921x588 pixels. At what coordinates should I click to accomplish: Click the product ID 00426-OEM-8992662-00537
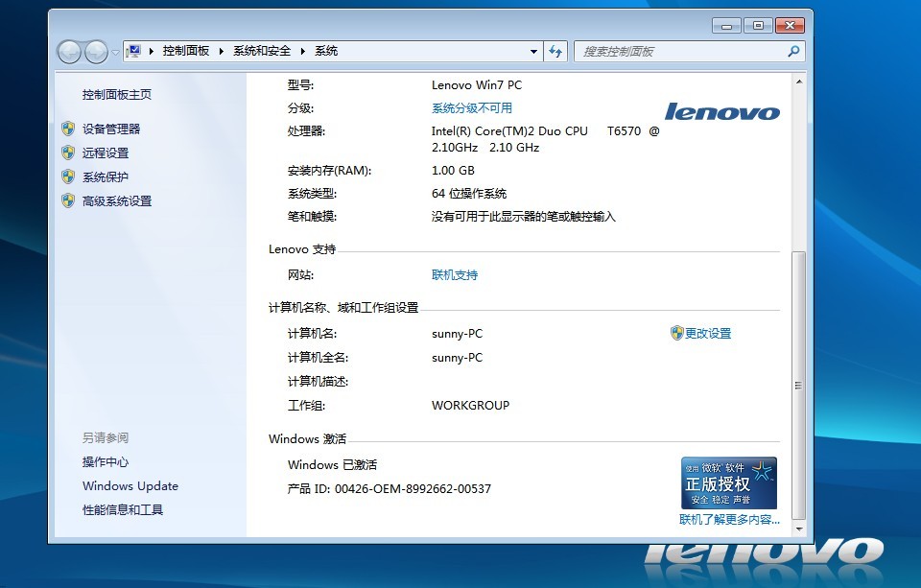point(413,489)
